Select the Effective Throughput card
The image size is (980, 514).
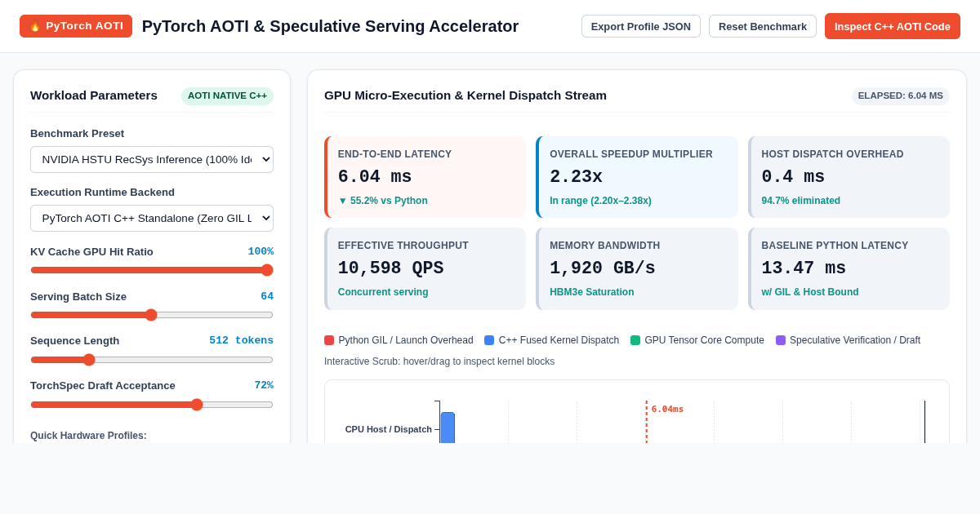point(425,268)
